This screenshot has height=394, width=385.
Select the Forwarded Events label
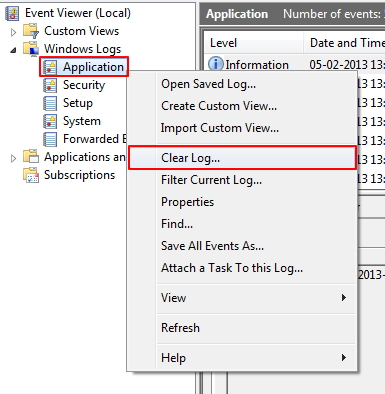[x=95, y=139]
